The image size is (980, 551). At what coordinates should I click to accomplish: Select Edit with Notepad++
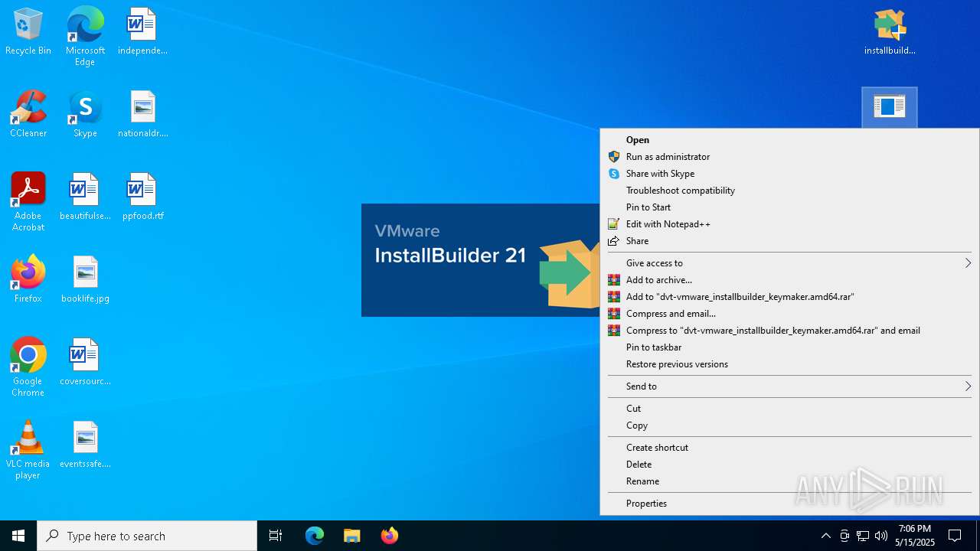coord(789,224)
